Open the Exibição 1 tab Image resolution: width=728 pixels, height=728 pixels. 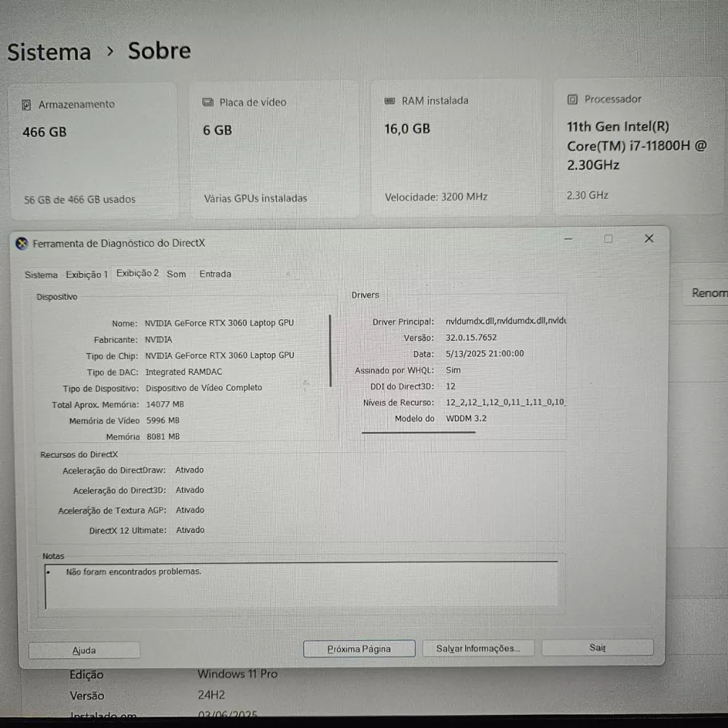coord(87,274)
